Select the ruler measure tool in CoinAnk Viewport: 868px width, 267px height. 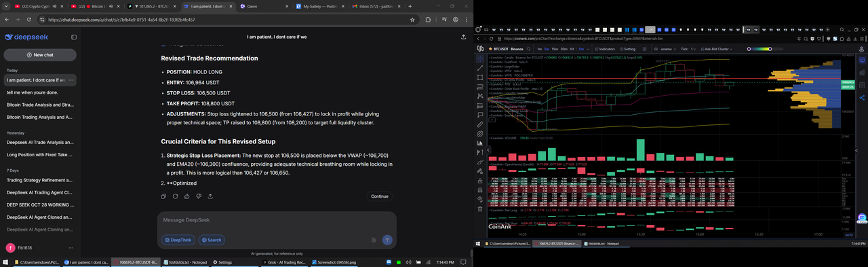pos(480,124)
